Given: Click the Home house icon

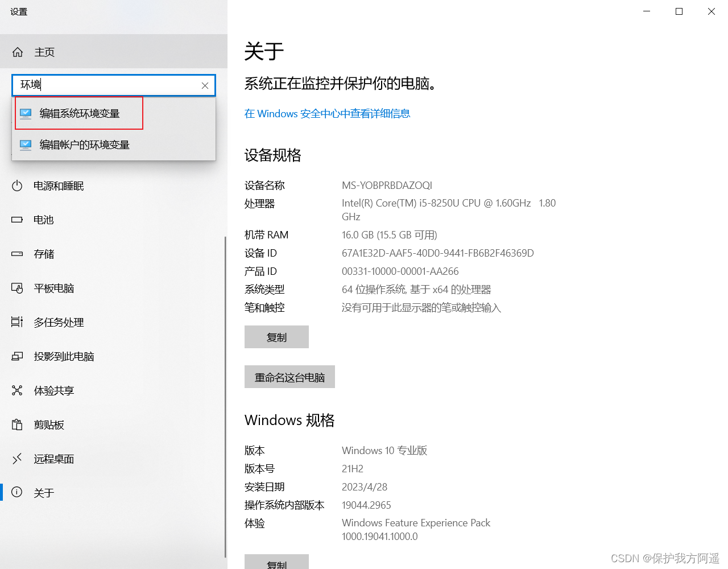Looking at the screenshot, I should [18, 52].
